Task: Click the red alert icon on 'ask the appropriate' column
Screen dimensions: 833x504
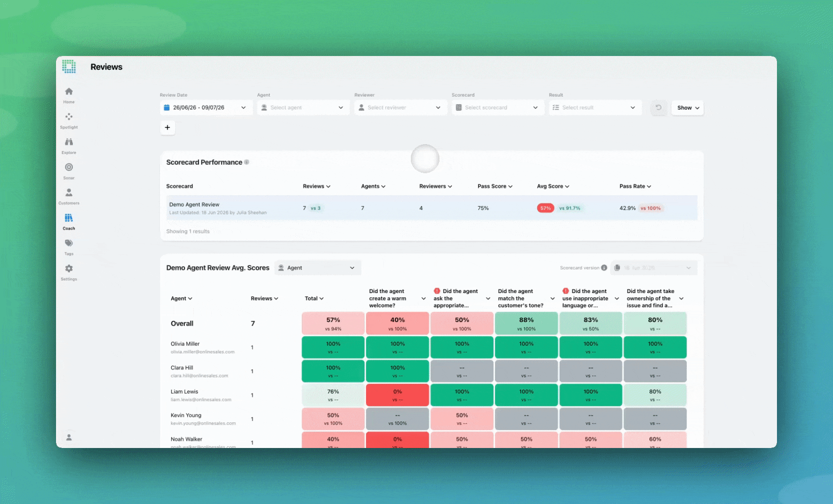Action: pyautogui.click(x=437, y=291)
